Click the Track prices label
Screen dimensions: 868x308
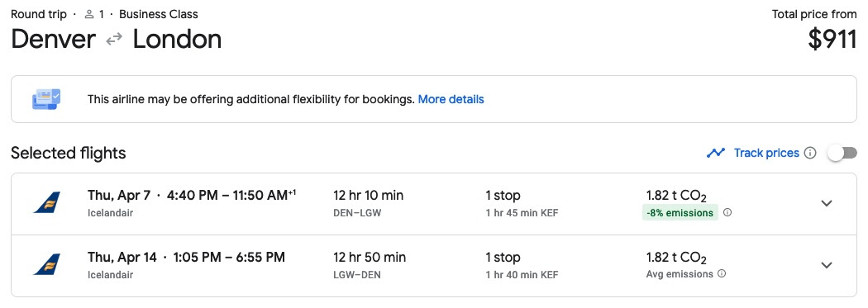coord(766,153)
